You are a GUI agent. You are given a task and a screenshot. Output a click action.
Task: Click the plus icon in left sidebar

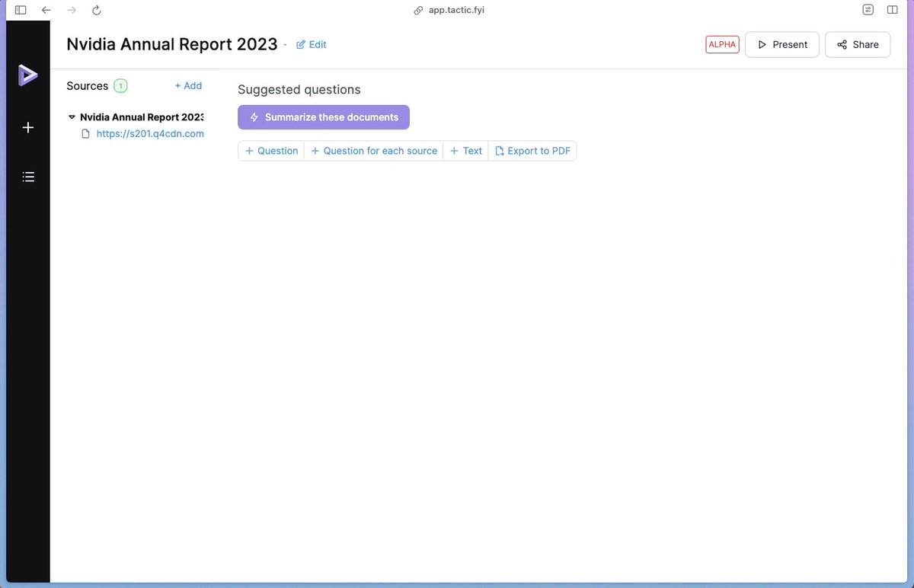[x=28, y=127]
